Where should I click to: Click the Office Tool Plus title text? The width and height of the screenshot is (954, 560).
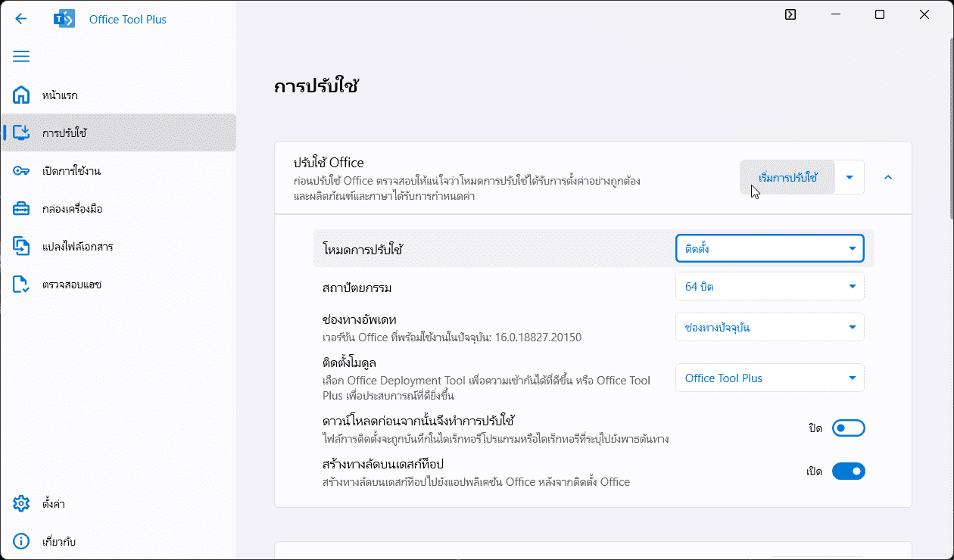tap(128, 20)
